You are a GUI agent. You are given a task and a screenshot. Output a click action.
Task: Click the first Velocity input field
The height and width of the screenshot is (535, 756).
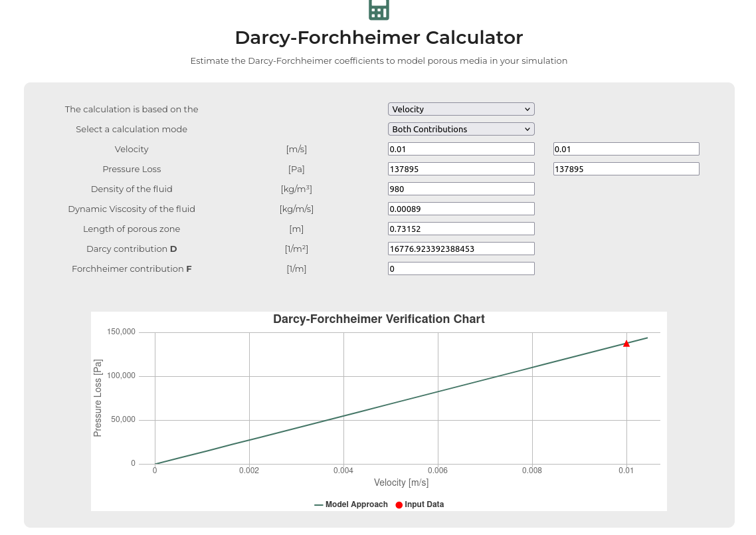pyautogui.click(x=461, y=149)
